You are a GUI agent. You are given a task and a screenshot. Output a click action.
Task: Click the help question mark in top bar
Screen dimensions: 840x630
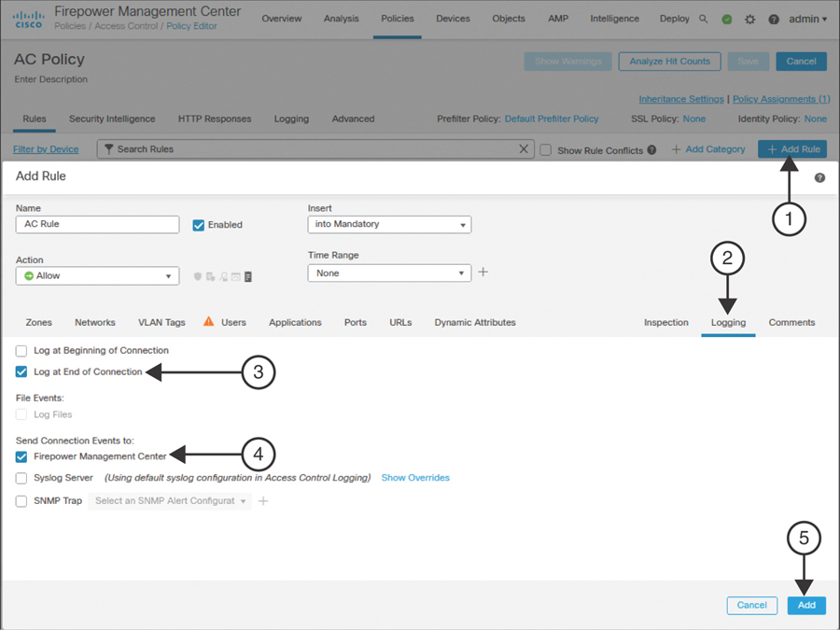coord(774,20)
